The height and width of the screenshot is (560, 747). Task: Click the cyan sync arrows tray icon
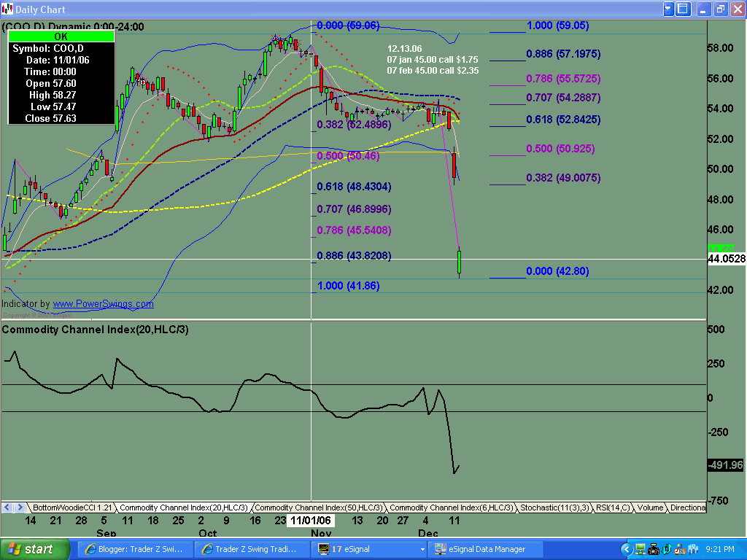click(x=667, y=550)
